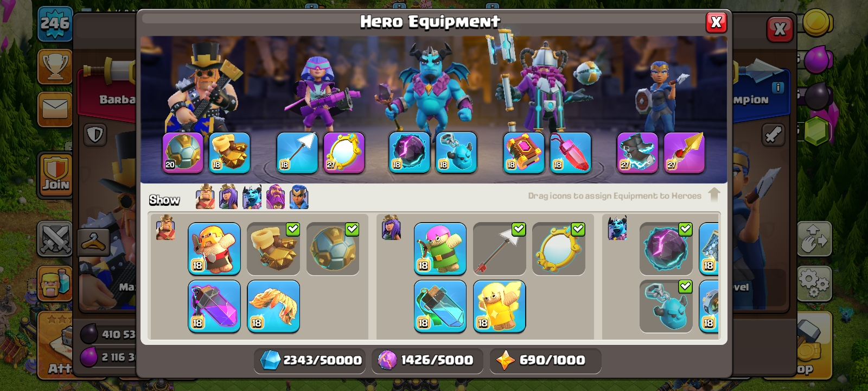Close the Hero Equipment window
The width and height of the screenshot is (868, 391).
[716, 22]
